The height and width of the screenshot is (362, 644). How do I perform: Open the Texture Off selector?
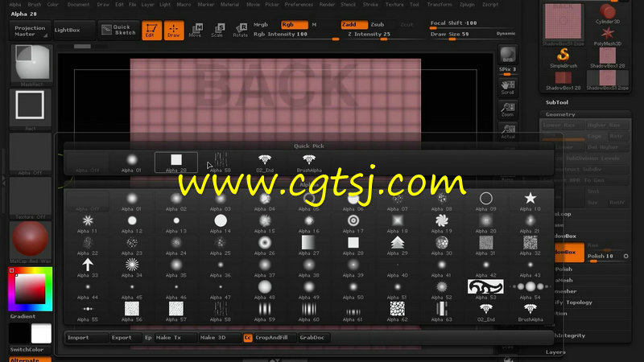point(30,198)
